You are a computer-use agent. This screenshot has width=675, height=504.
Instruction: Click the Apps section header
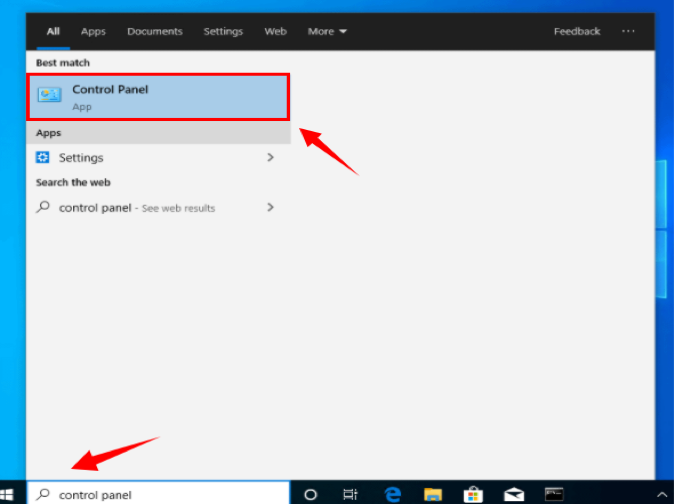[x=49, y=133]
